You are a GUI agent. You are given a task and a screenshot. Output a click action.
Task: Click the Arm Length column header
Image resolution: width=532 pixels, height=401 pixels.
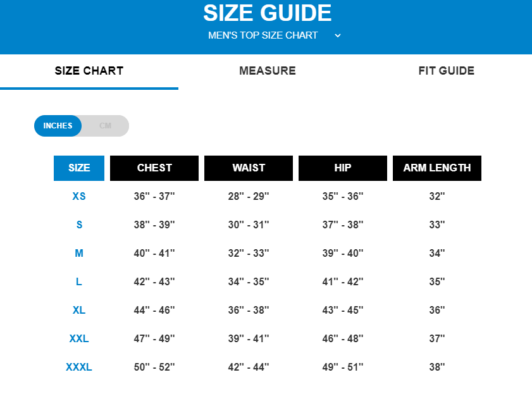[437, 168]
